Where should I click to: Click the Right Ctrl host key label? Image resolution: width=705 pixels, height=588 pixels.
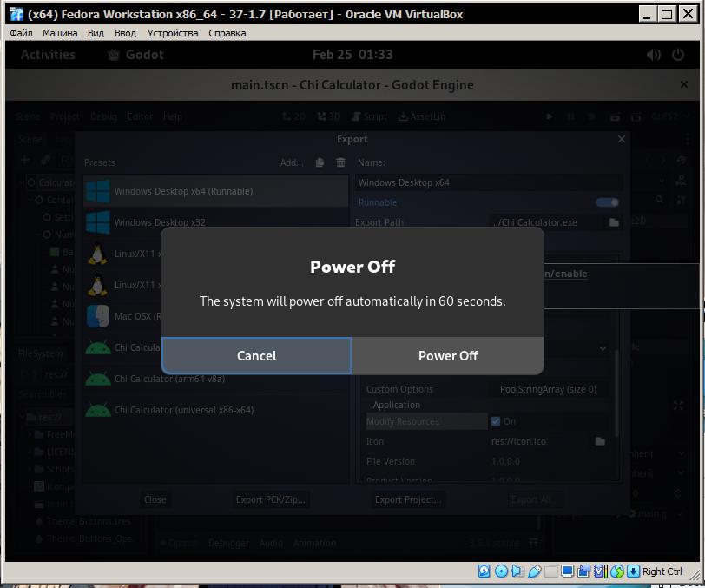point(662,571)
